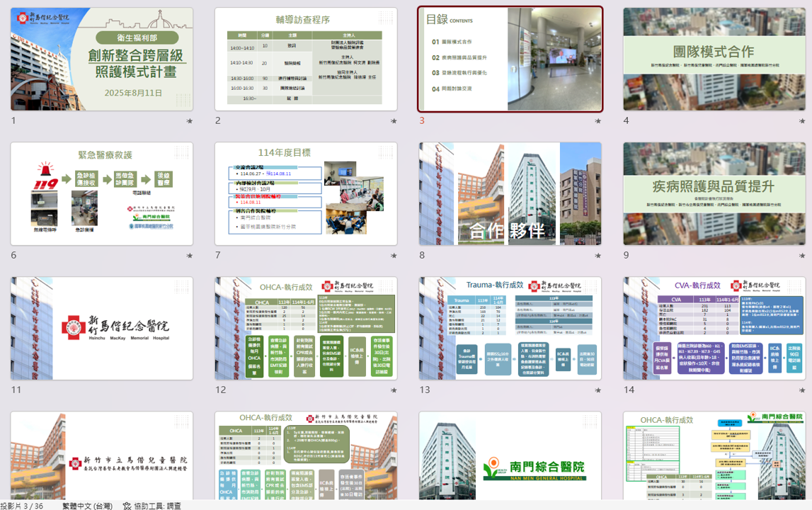
Task: Click the transition star icon under slide 4
Action: (802, 120)
